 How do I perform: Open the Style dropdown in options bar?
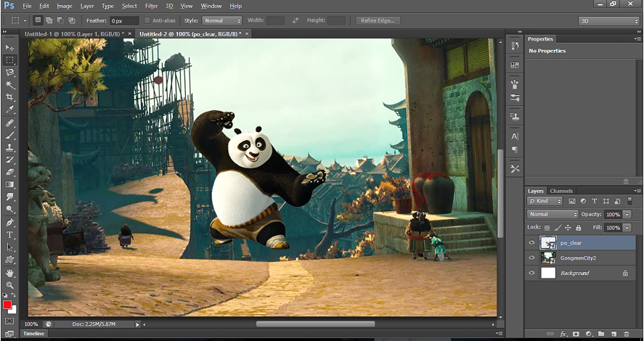tap(222, 20)
